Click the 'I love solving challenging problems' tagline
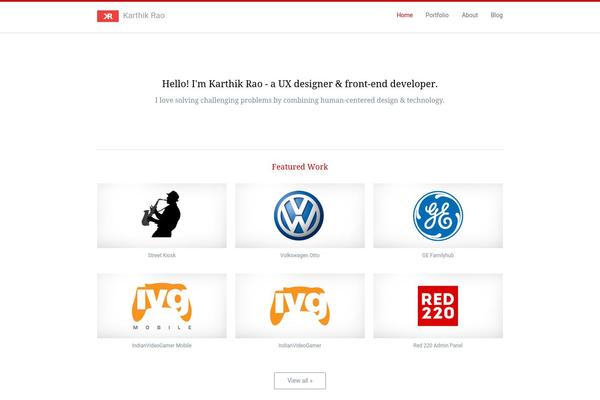This screenshot has height=400, width=600. (300, 100)
